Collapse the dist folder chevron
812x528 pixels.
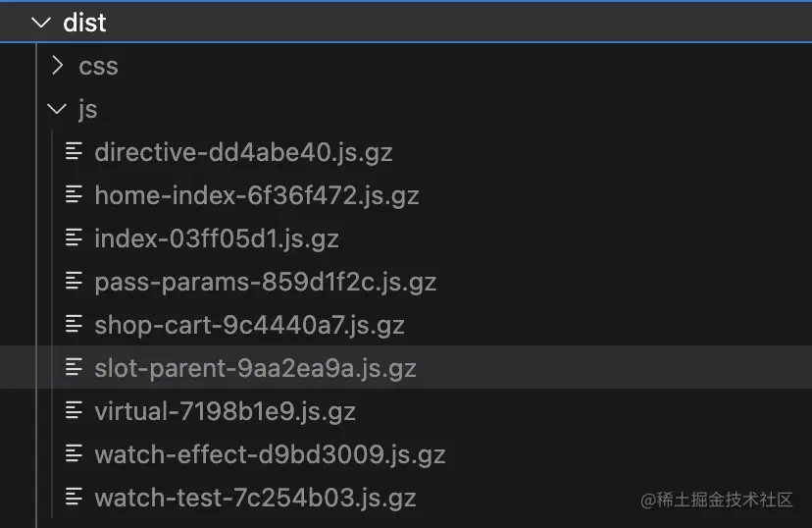[41, 23]
